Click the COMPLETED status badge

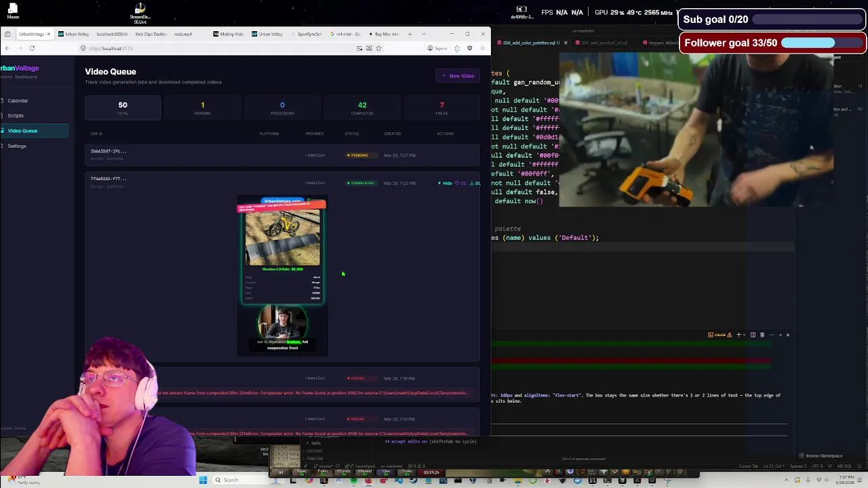[361, 183]
